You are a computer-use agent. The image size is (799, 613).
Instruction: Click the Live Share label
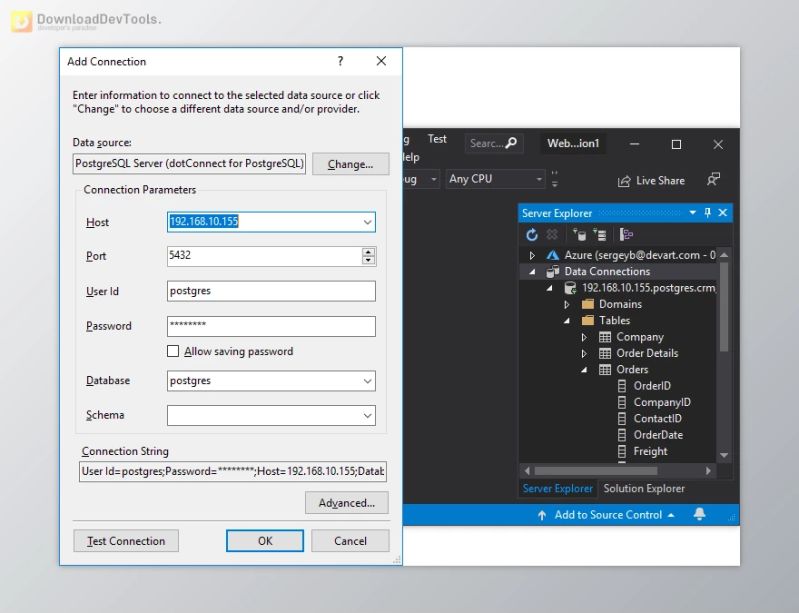coord(660,181)
